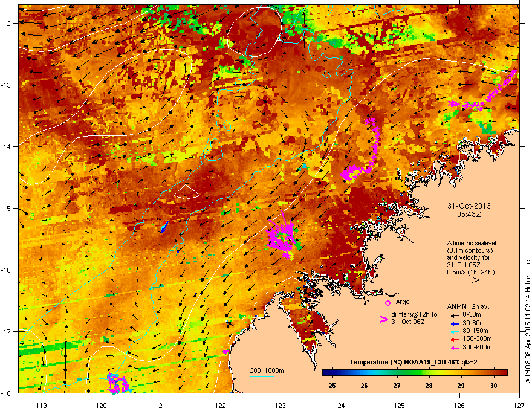The height and width of the screenshot is (411, 532).
Task: Click the circular white sealevel contour near 122.5E
Action: 255,32
